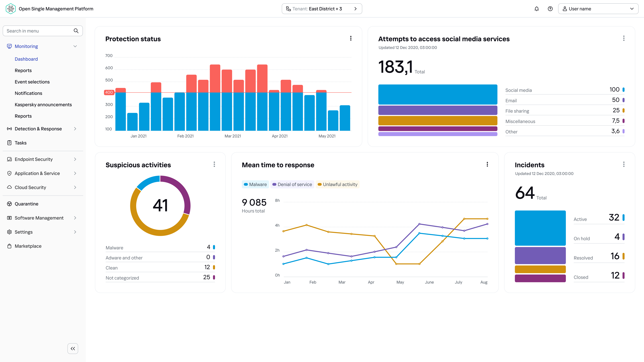Click the notifications bell icon
The height and width of the screenshot is (362, 644).
coord(537,9)
